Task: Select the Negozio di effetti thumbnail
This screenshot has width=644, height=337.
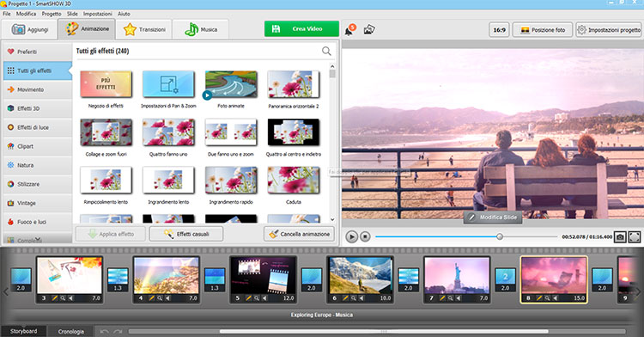Action: [106, 84]
